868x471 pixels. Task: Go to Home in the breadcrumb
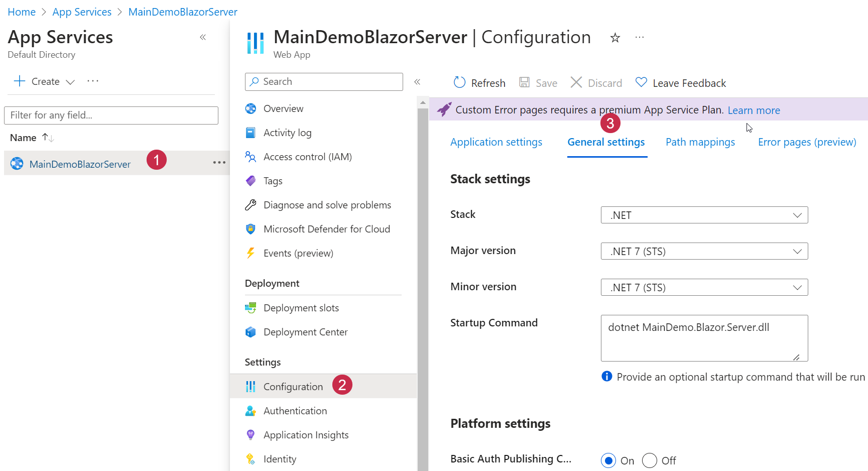point(22,12)
